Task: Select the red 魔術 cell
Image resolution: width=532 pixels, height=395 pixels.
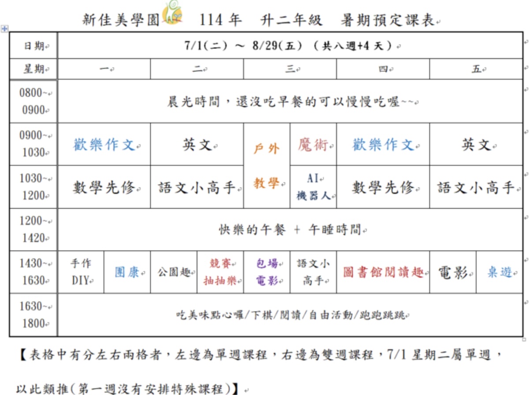Action: (x=313, y=145)
